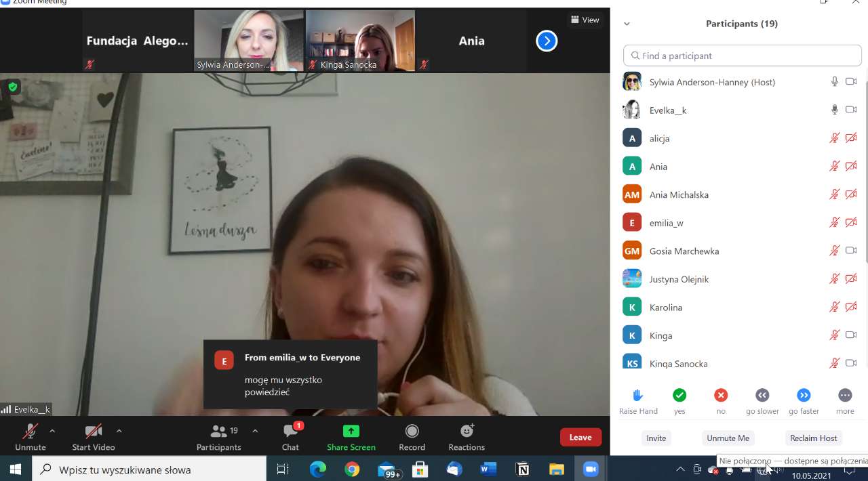Open the View layout menu
The height and width of the screenshot is (481, 868).
tap(585, 20)
